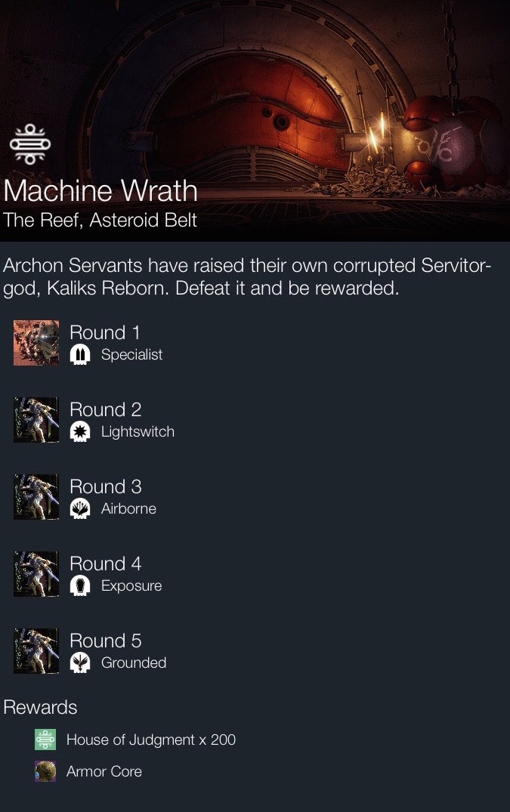510x812 pixels.
Task: Click the Armor Core reward icon
Action: 45,771
